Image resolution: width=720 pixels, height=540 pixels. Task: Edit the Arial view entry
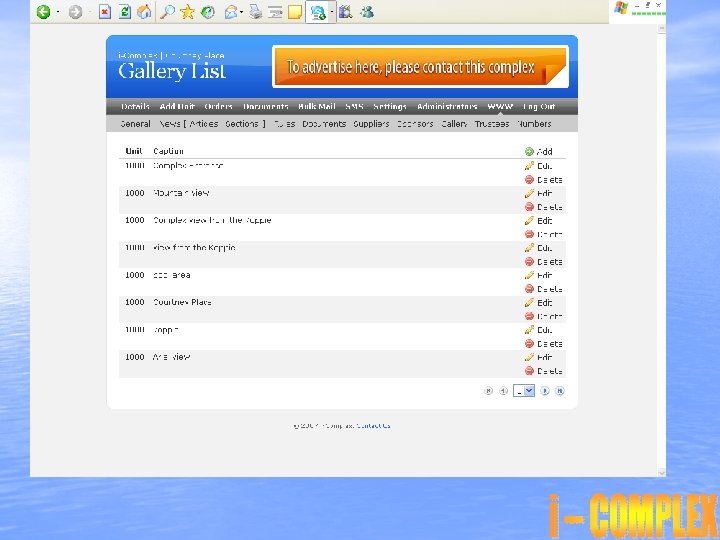pyautogui.click(x=539, y=357)
